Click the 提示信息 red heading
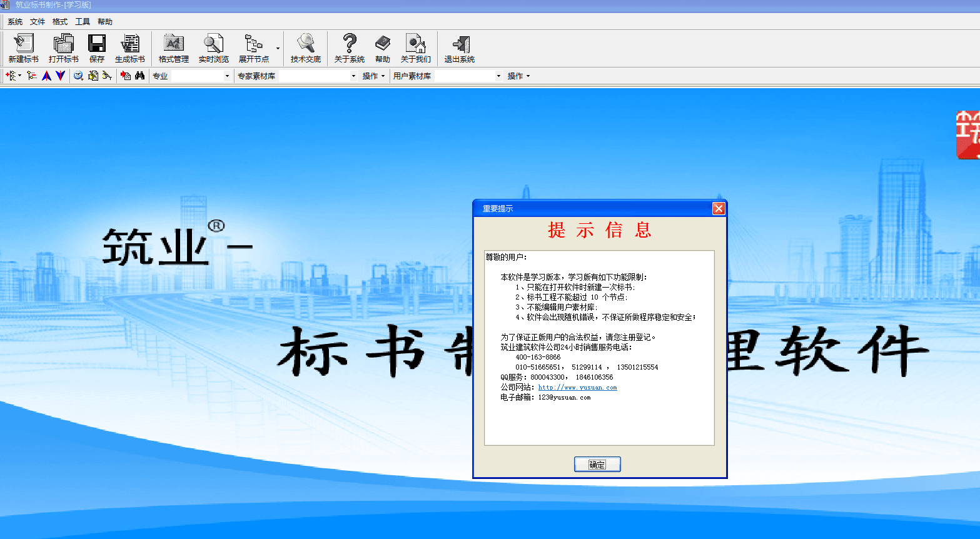This screenshot has width=980, height=539. tap(600, 230)
